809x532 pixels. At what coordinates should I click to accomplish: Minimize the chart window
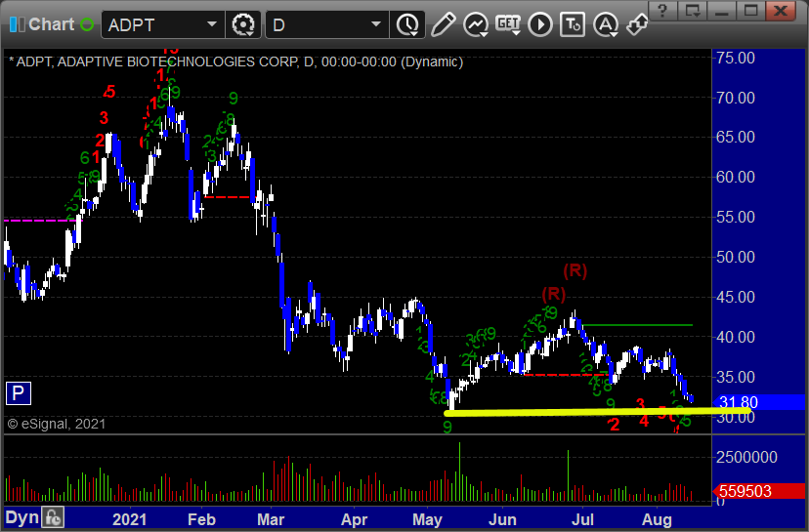click(x=722, y=11)
